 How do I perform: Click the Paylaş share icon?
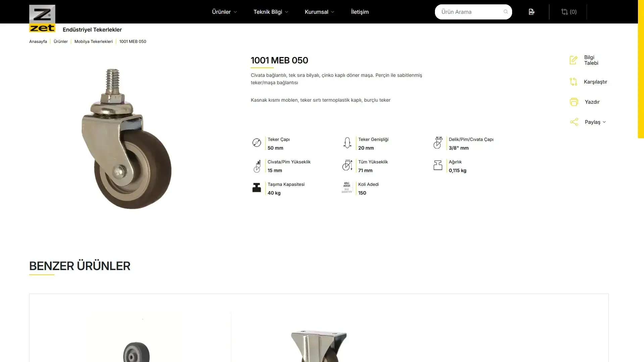(x=574, y=122)
